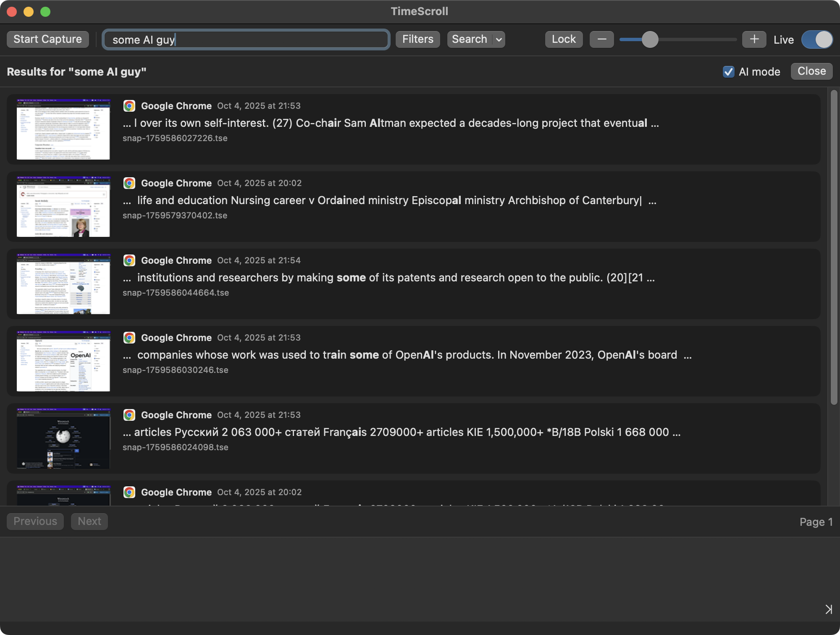Click the plus icon to zoom in
Viewport: 840px width, 635px height.
754,39
